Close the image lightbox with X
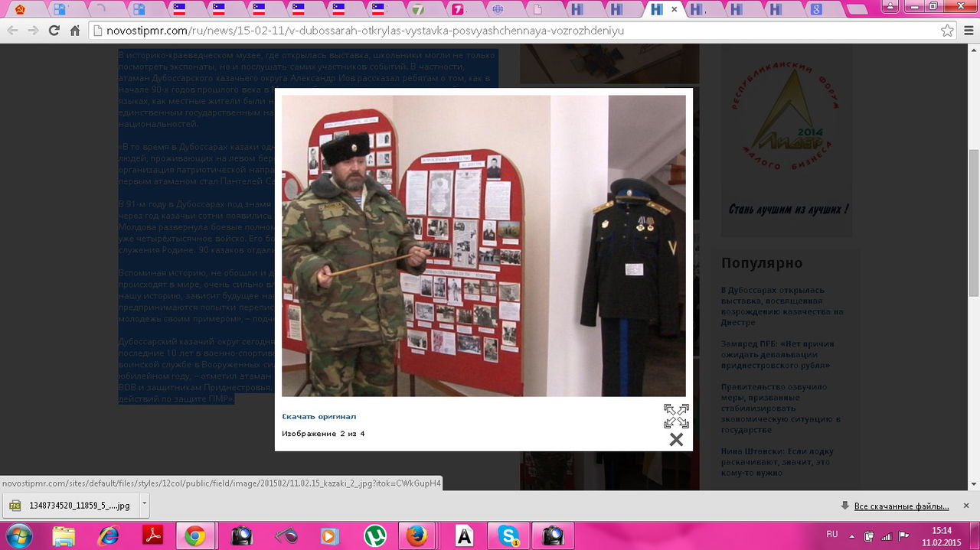The width and height of the screenshot is (980, 550). (676, 439)
